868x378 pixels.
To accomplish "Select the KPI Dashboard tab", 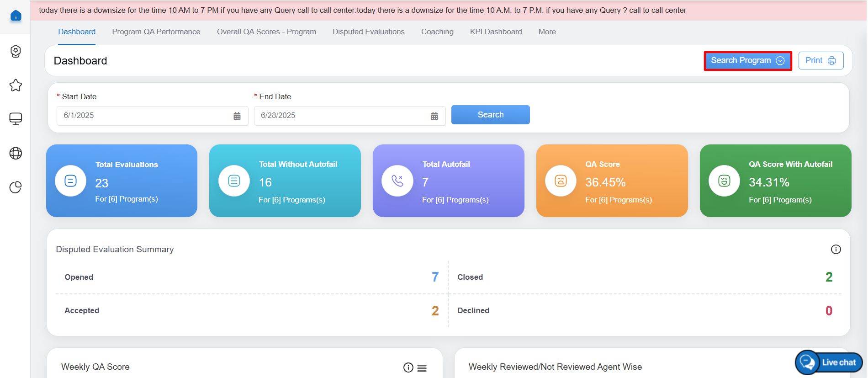I will point(496,32).
